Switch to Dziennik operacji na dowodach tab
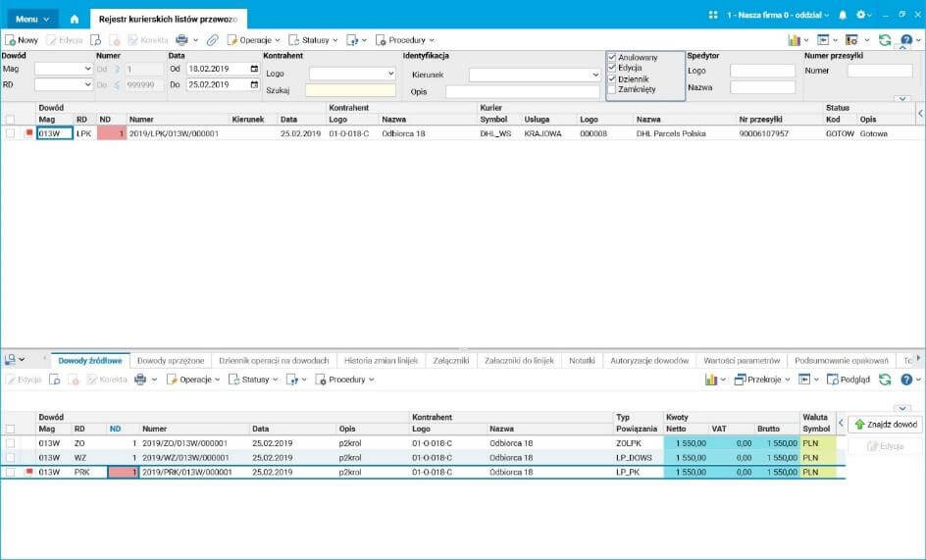Viewport: 926px width, 560px height. [274, 360]
